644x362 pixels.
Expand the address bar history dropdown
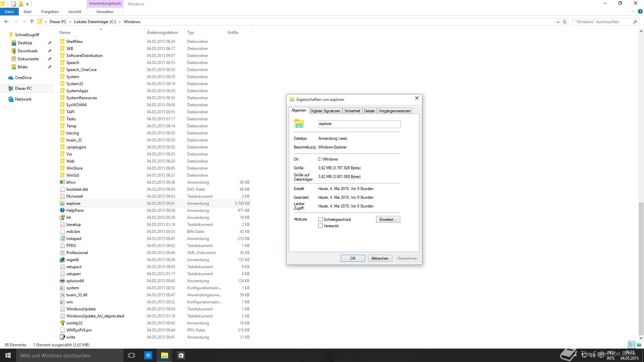pyautogui.click(x=558, y=22)
